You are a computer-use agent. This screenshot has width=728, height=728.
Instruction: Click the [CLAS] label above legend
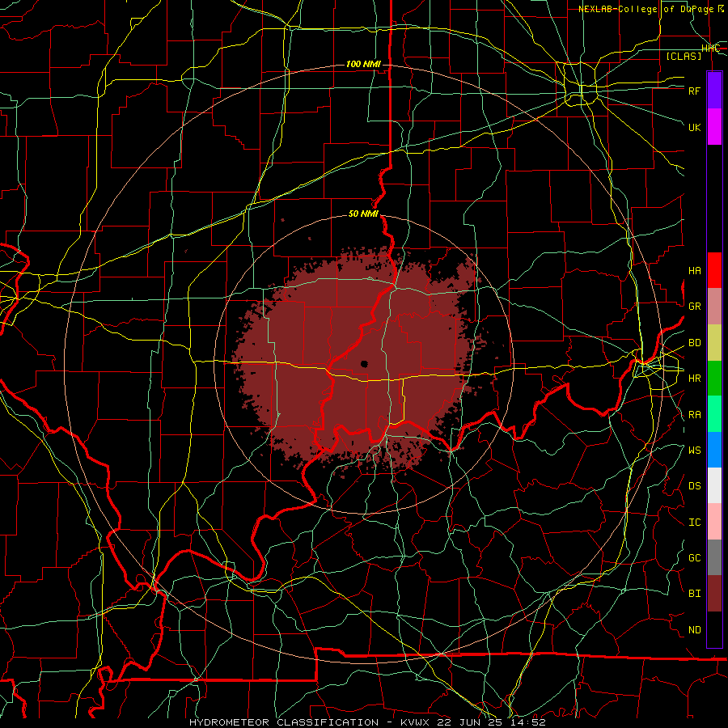[684, 56]
